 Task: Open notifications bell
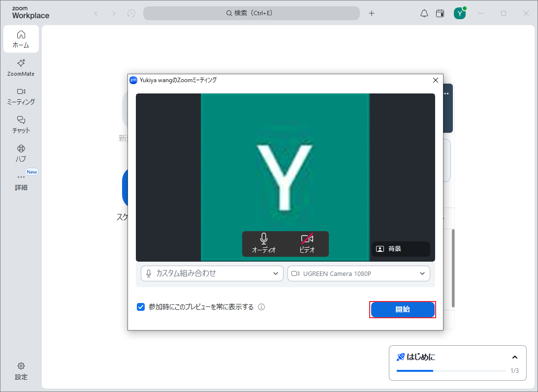(424, 13)
